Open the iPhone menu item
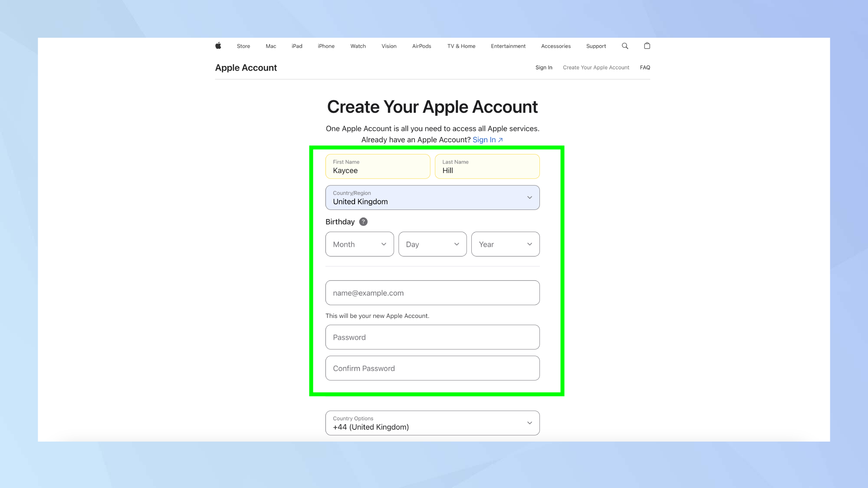This screenshot has width=868, height=488. coord(326,46)
